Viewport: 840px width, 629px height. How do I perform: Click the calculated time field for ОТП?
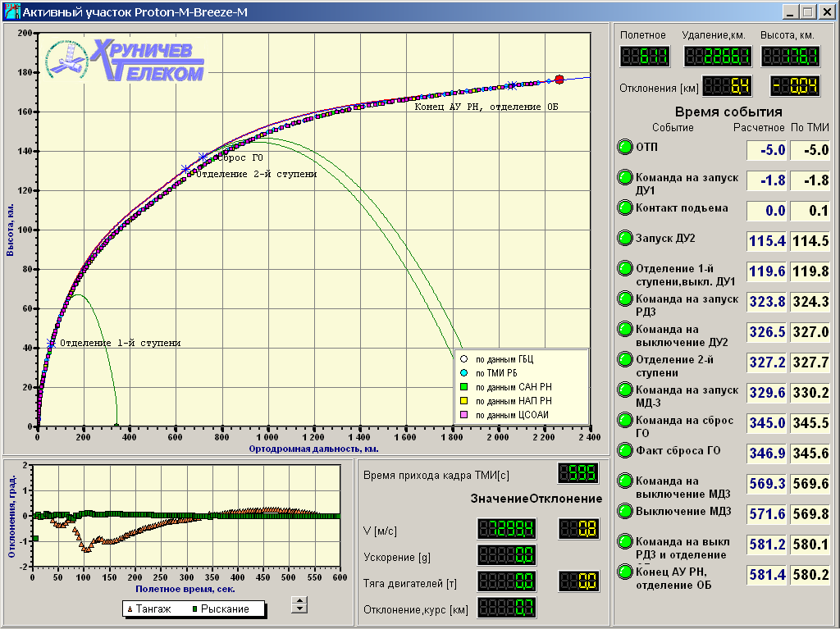tap(766, 150)
